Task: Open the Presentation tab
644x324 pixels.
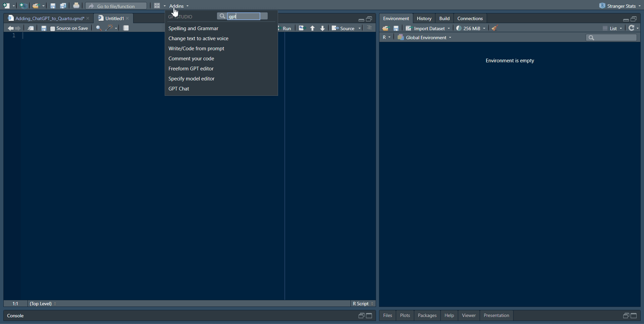Action: click(x=496, y=315)
